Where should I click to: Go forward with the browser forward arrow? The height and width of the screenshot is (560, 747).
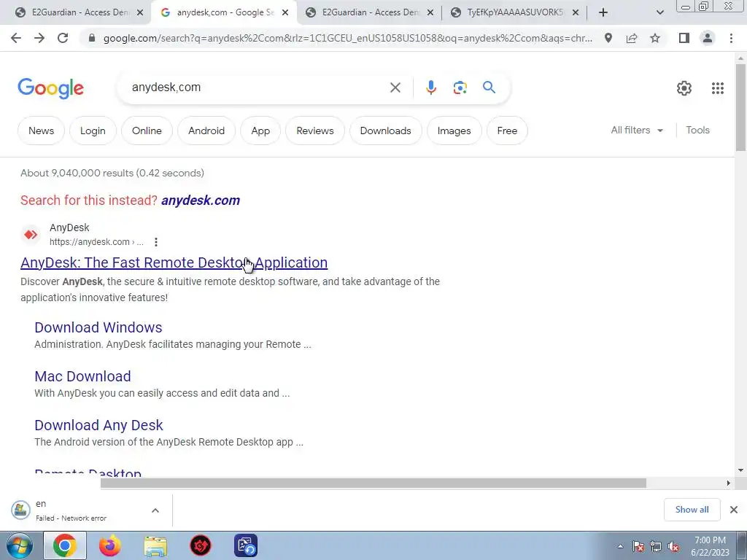39,38
